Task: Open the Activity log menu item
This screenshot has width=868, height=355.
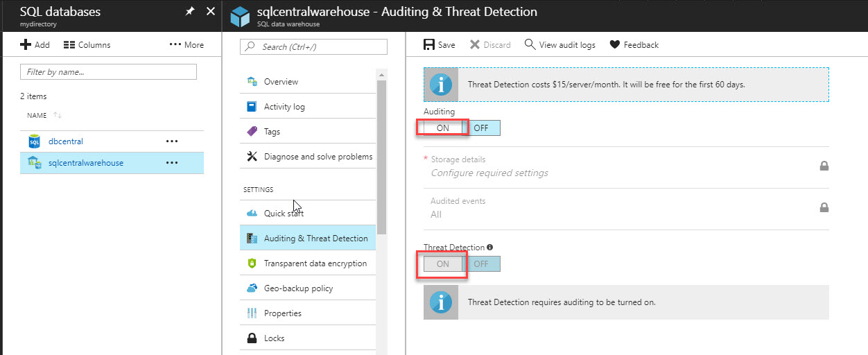Action: point(308,107)
